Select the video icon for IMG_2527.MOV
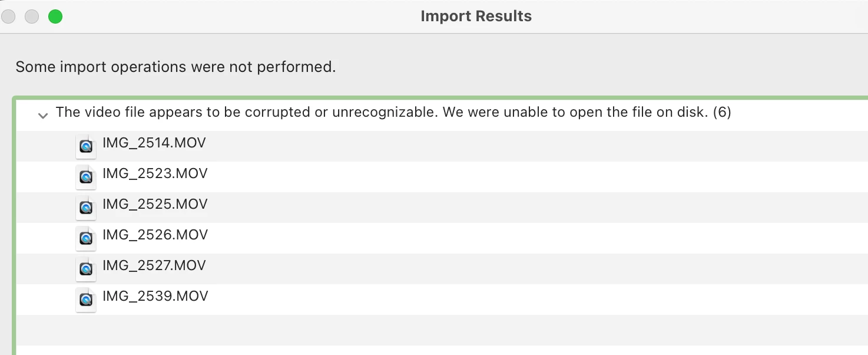868x355 pixels. click(86, 268)
